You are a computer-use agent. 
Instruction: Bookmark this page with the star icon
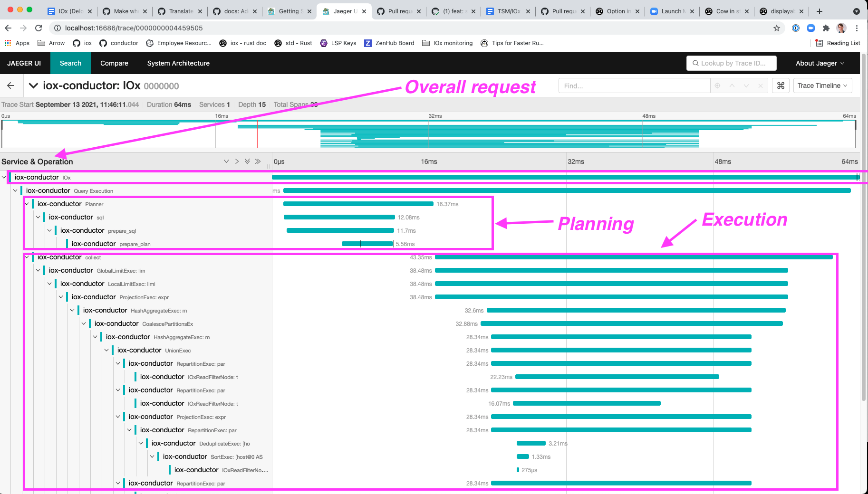(x=777, y=28)
